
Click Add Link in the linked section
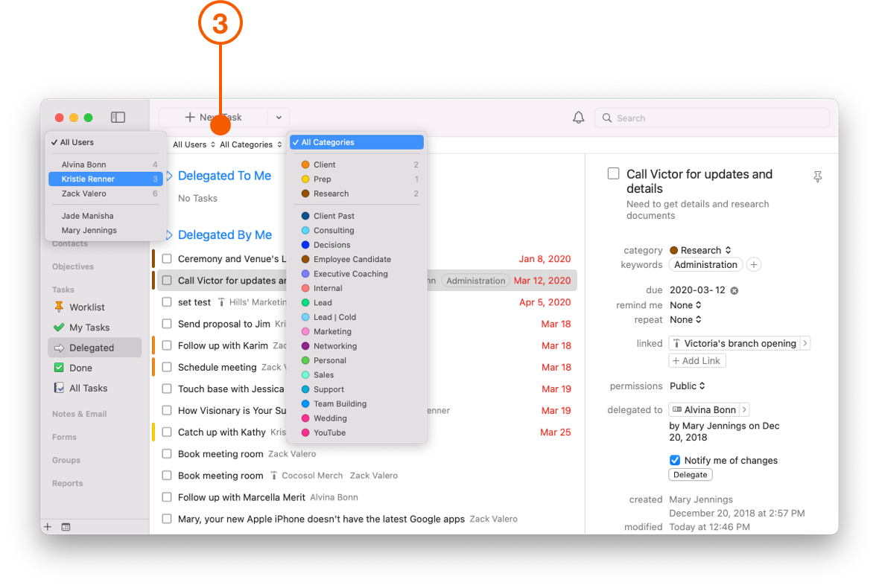696,359
